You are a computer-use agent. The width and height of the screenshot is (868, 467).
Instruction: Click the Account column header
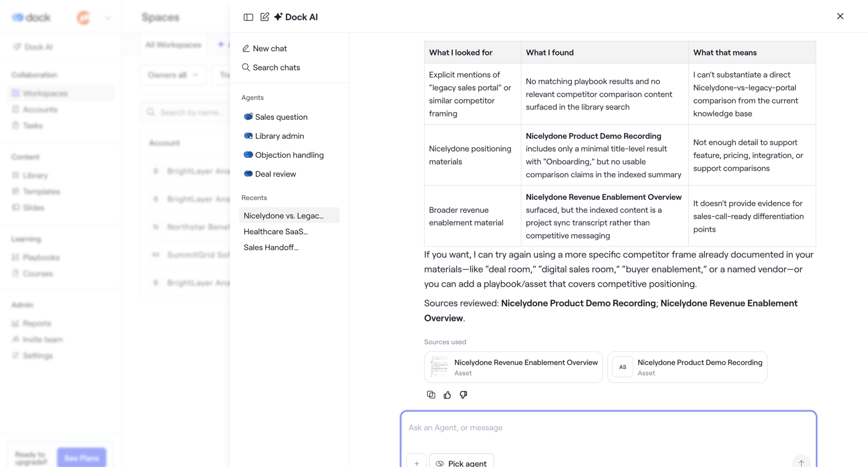[x=164, y=143]
